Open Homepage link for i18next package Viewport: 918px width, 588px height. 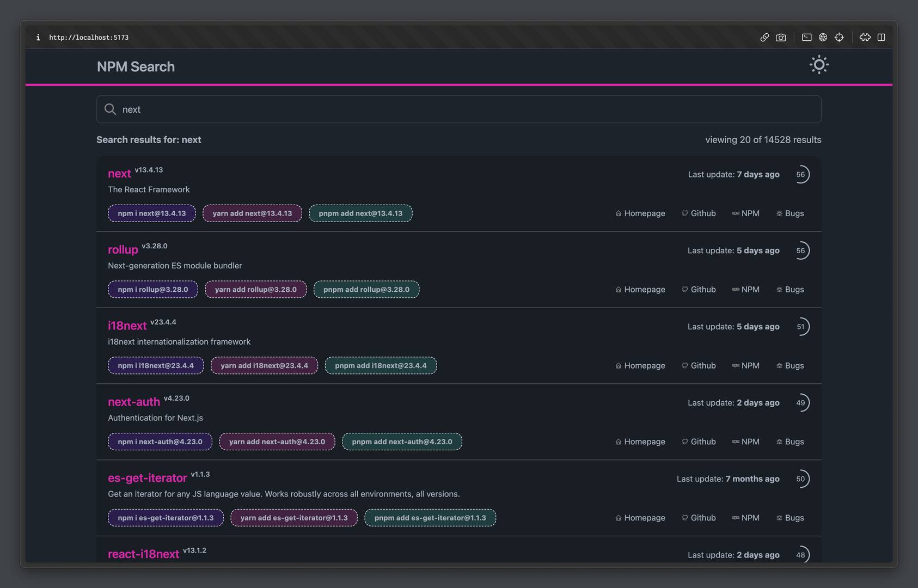(x=640, y=365)
